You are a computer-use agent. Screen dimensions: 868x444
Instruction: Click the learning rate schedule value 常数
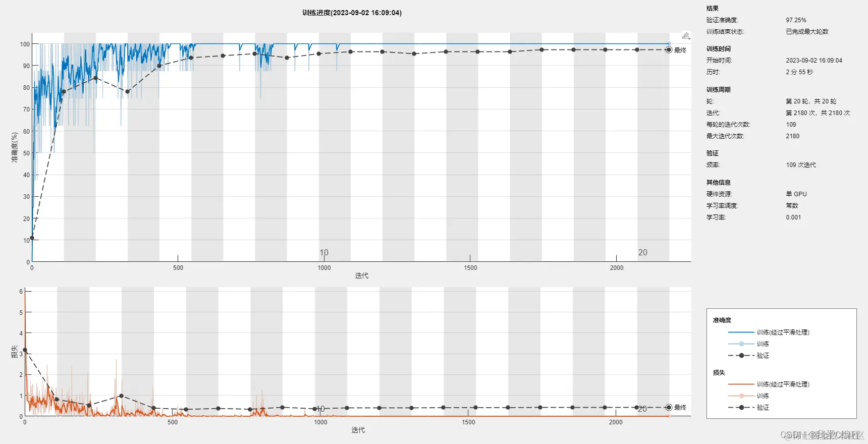[792, 206]
